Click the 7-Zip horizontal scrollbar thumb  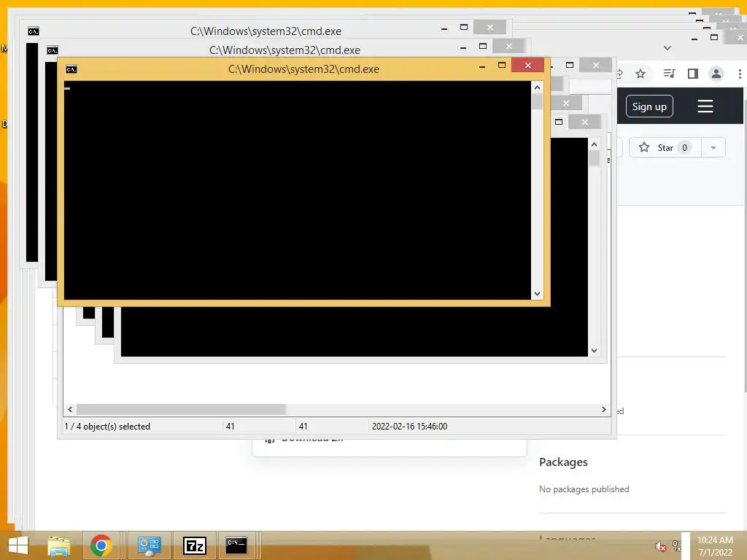point(181,410)
